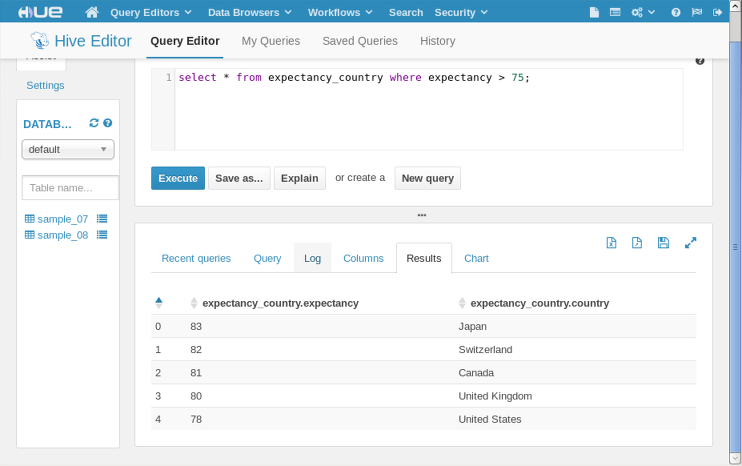Open Search in the top navigation
The height and width of the screenshot is (466, 742).
(x=406, y=12)
